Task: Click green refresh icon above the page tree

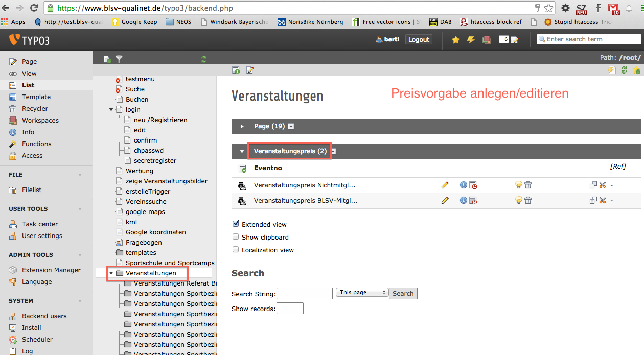Action: pyautogui.click(x=204, y=59)
